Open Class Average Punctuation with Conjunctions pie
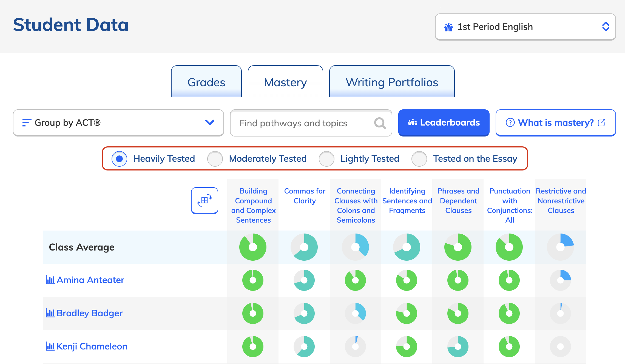The width and height of the screenshot is (625, 364). [509, 247]
